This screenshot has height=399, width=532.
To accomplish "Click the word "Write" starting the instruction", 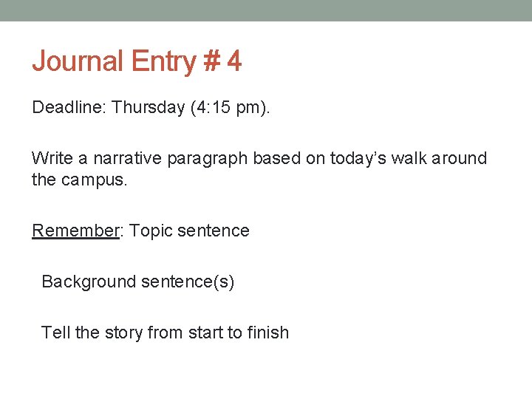I will coord(52,159).
